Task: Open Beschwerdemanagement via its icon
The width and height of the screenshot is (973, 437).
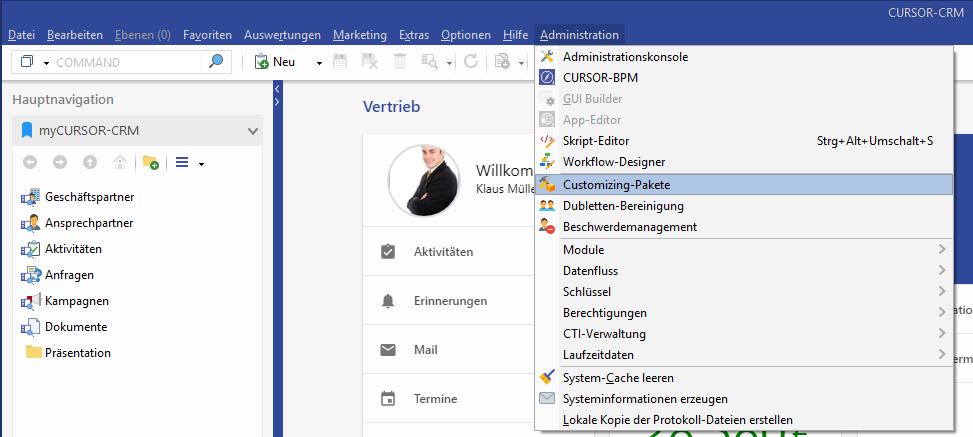Action: point(547,227)
